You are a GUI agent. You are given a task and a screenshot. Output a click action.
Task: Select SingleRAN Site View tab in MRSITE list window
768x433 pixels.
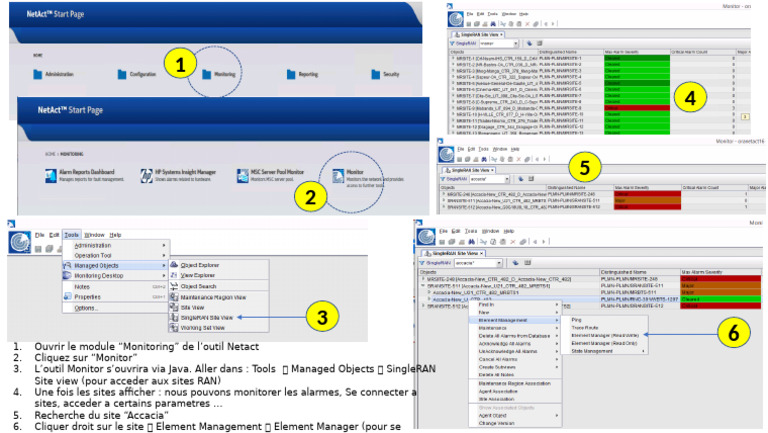coord(478,35)
